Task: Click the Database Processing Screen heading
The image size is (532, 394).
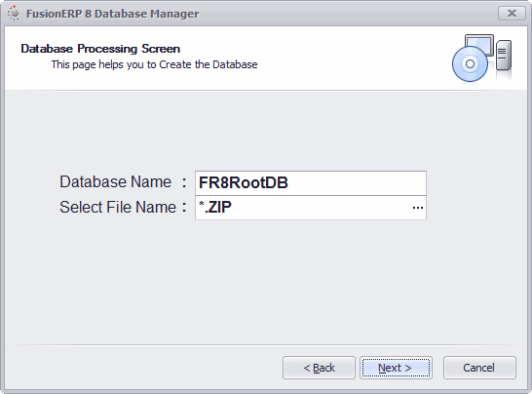Action: pyautogui.click(x=100, y=49)
